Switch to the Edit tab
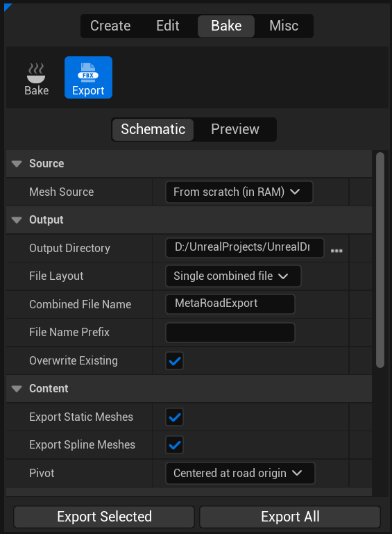392x534 pixels. (168, 26)
